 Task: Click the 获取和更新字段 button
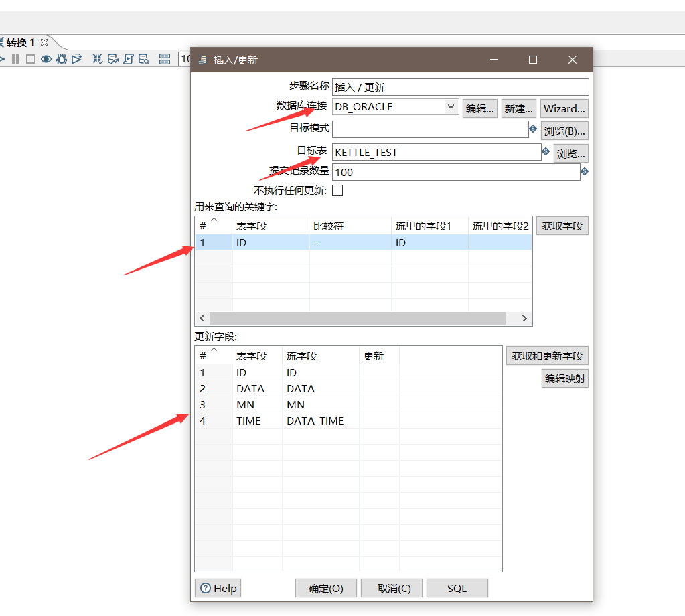pos(546,356)
